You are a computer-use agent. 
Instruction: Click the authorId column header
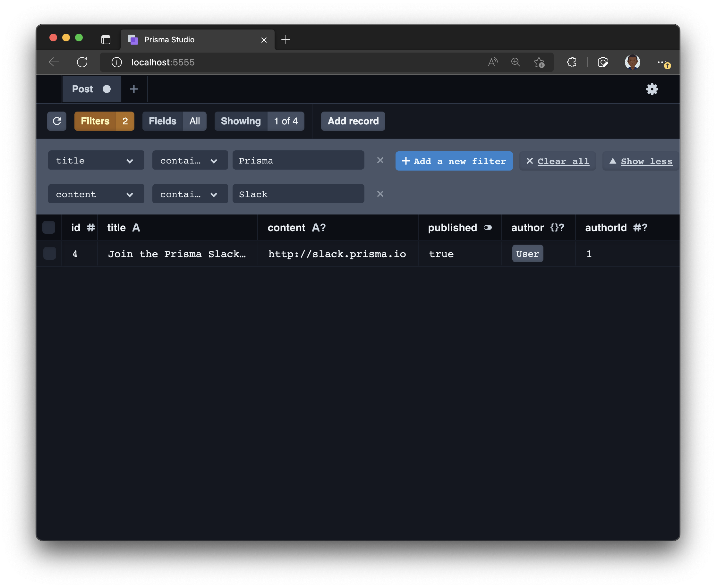tap(627, 228)
